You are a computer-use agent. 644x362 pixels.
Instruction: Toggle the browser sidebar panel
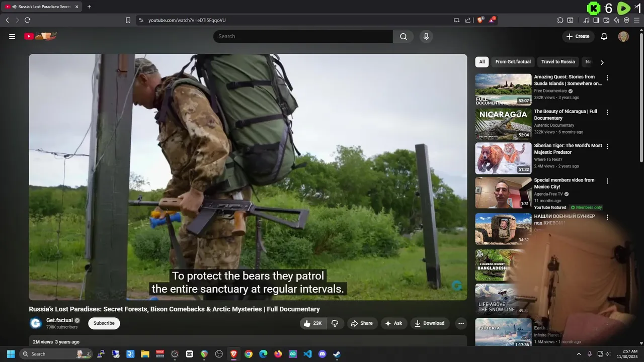pyautogui.click(x=596, y=20)
